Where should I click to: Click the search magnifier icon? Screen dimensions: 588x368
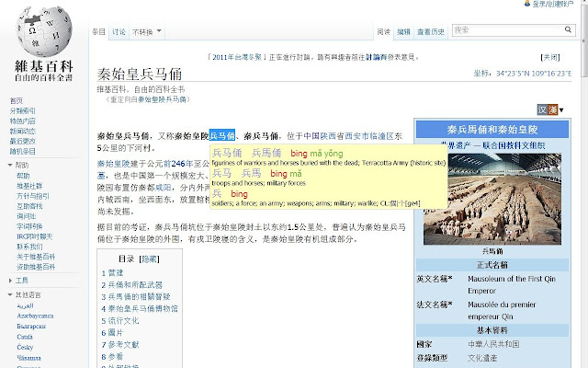568,29
